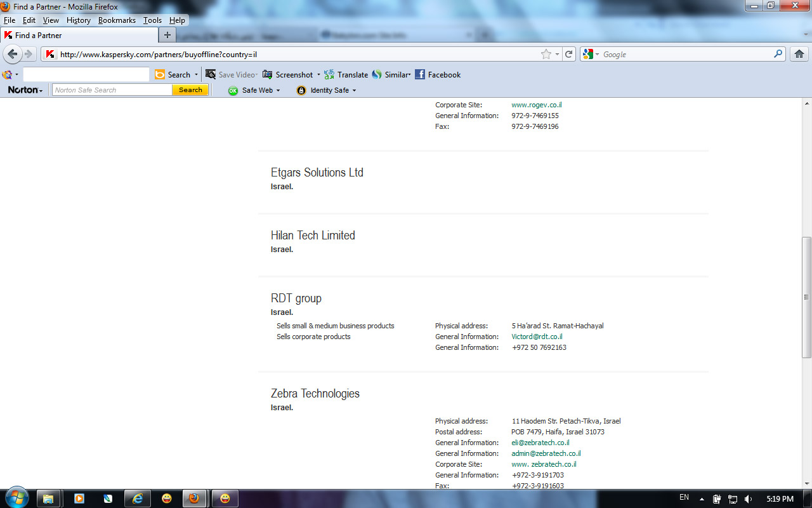
Task: Click the Kaspersky site favicon in address bar
Action: coord(50,55)
